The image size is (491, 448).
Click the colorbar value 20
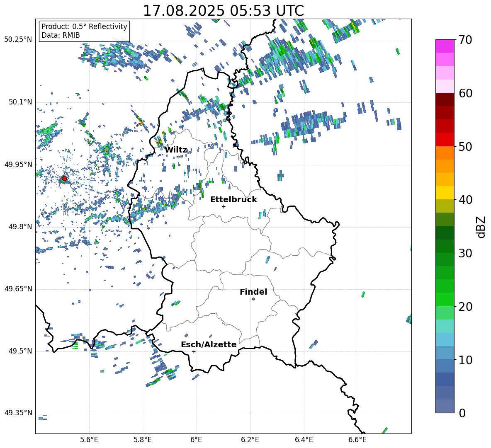466,307
